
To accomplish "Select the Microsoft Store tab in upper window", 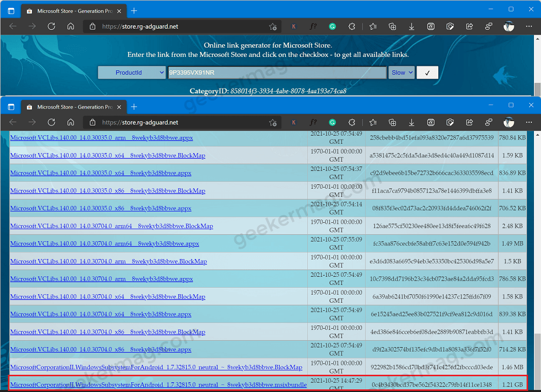I will point(74,11).
